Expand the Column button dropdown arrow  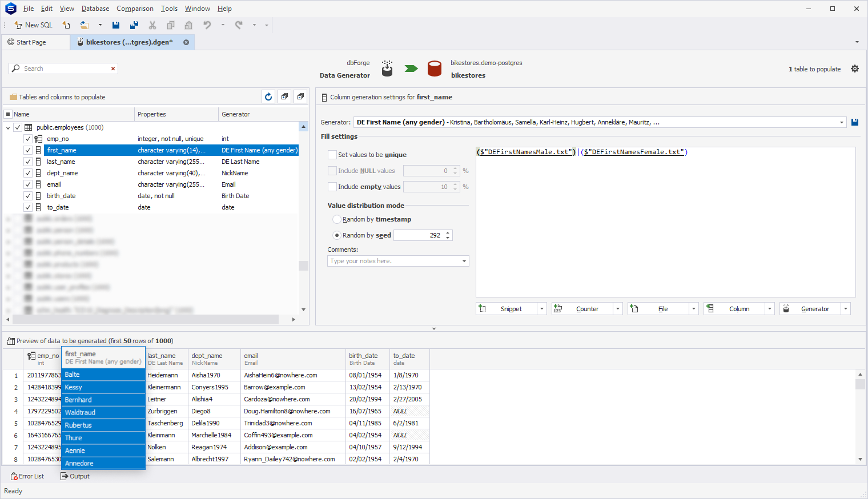770,309
